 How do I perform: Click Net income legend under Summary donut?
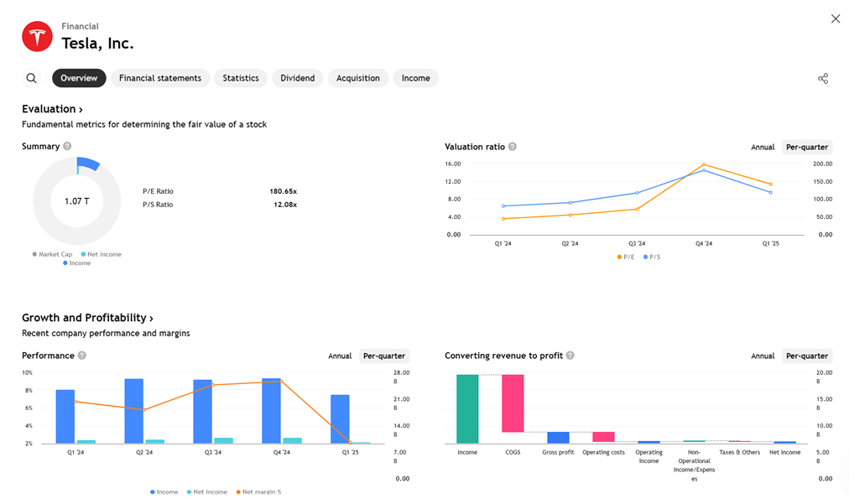point(102,254)
